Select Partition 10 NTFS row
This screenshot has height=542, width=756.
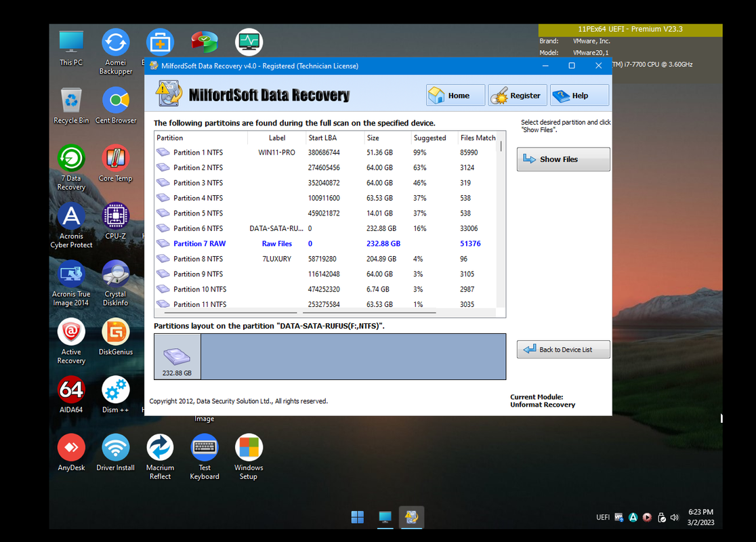[x=325, y=289]
